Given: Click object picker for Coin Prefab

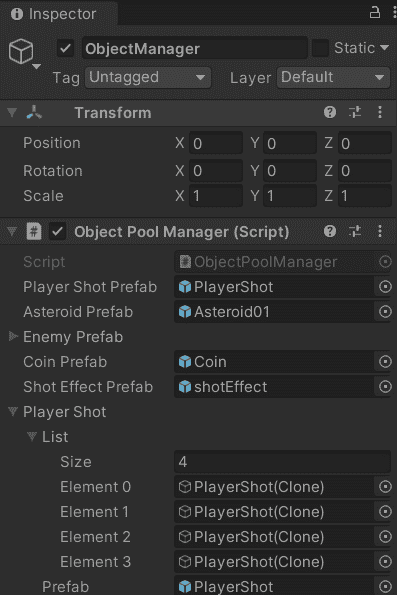Looking at the screenshot, I should [x=385, y=362].
